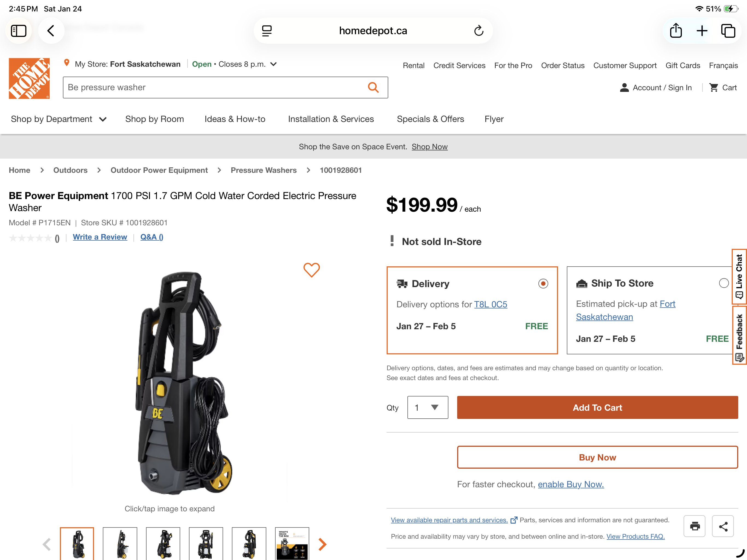This screenshot has width=747, height=560.
Task: Click the Account / Sign In icon
Action: pos(625,87)
